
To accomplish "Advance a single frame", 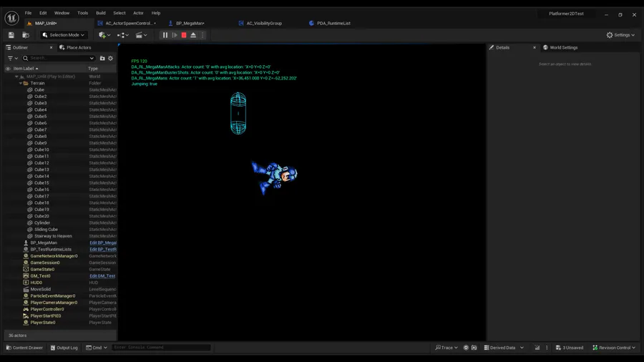I will pos(175,35).
